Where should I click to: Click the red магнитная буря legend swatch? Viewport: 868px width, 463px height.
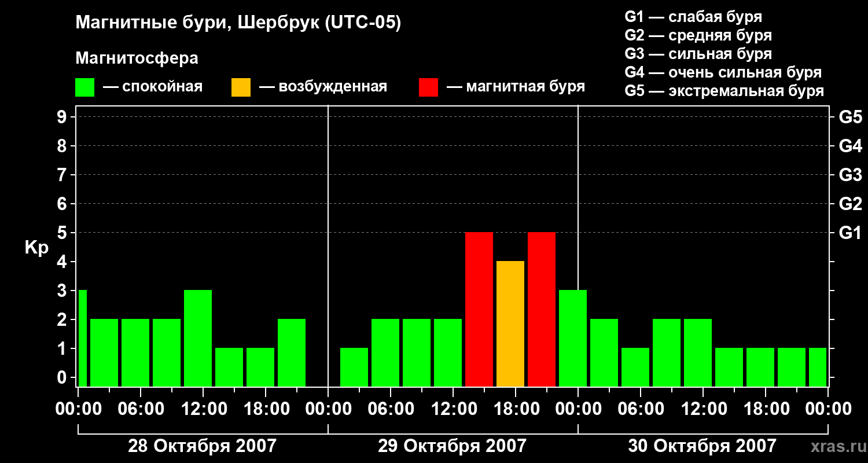428,87
